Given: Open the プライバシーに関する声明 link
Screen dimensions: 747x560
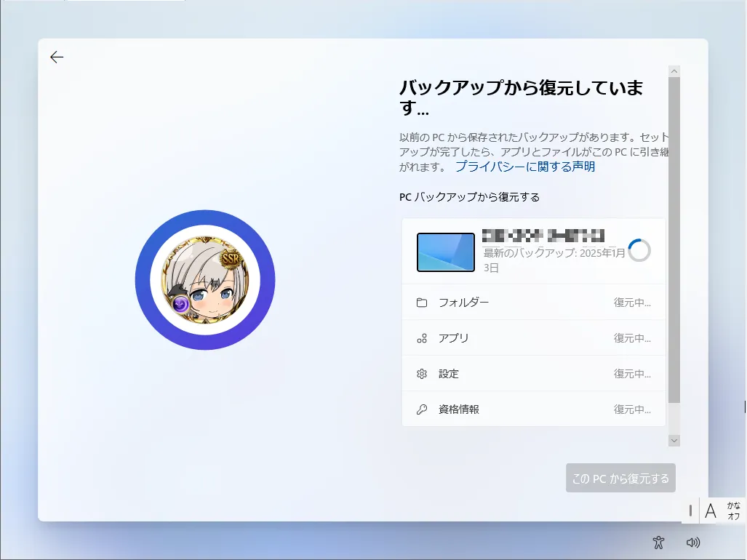Looking at the screenshot, I should pyautogui.click(x=525, y=167).
